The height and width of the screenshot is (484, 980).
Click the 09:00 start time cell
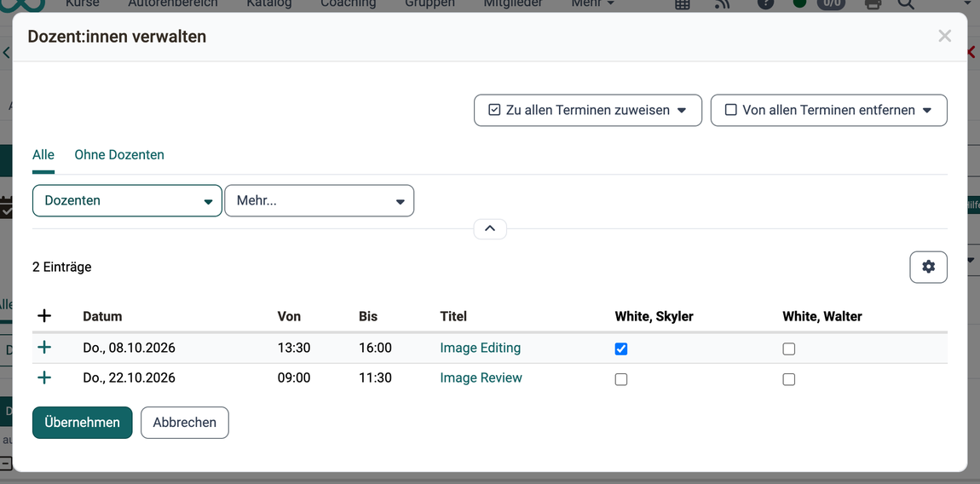point(294,377)
